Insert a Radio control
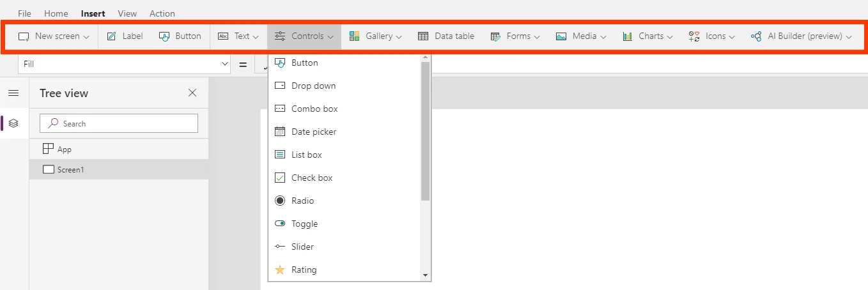 pos(345,201)
